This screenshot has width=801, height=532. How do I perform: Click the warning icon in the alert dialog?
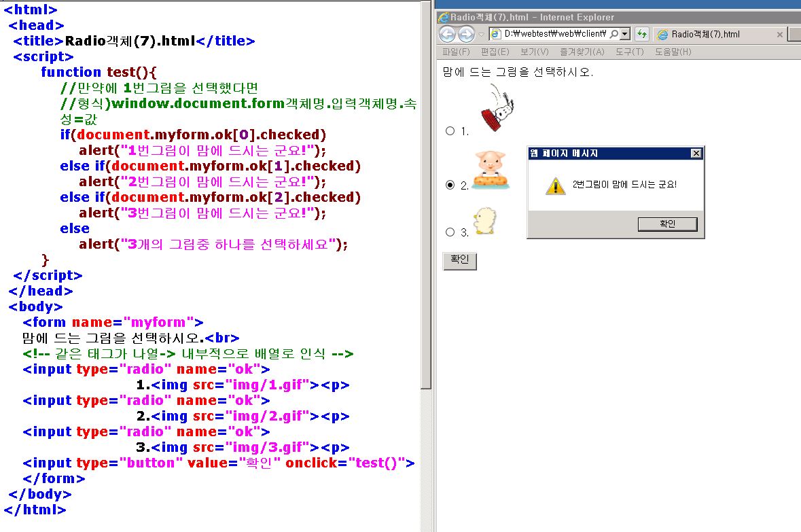pos(555,185)
